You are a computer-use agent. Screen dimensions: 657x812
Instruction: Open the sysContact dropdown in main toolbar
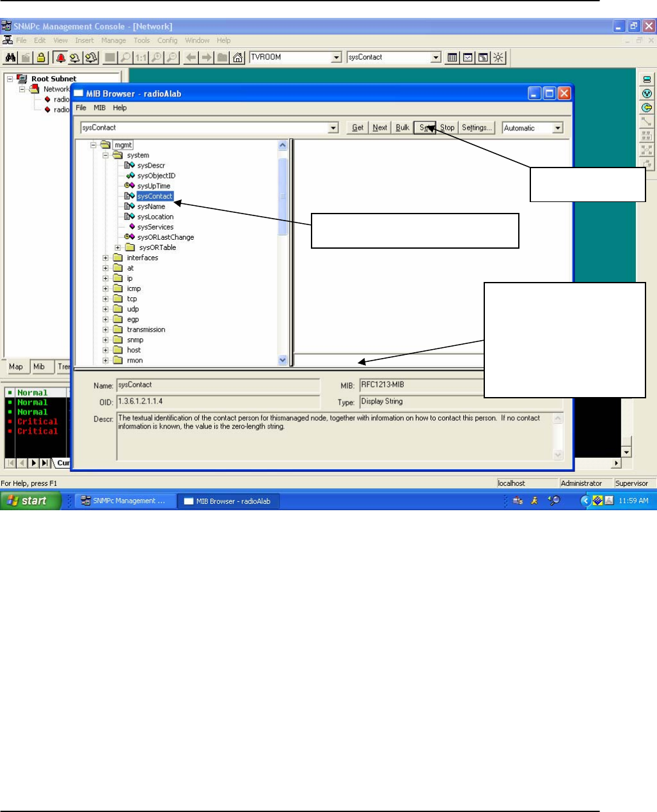click(436, 58)
